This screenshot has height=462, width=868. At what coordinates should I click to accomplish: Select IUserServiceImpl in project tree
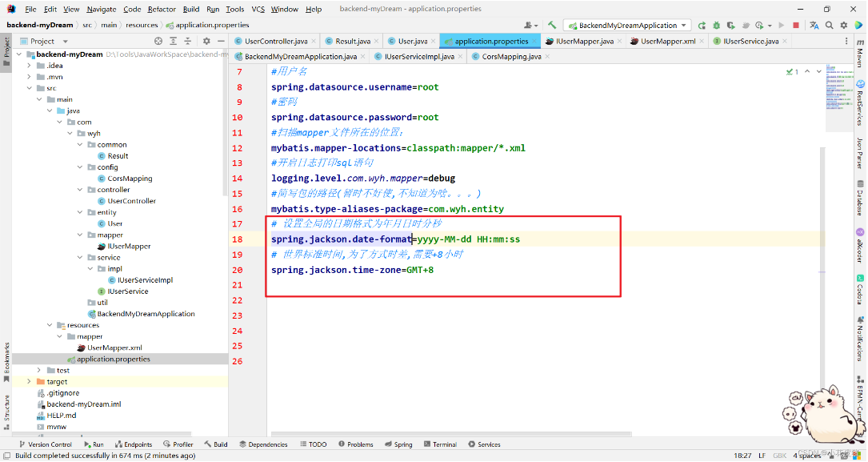145,280
